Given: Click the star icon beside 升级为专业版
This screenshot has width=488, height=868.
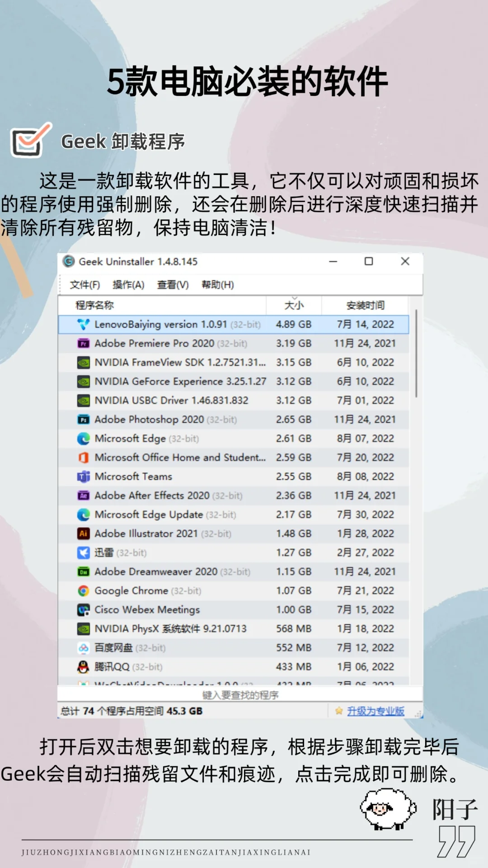Looking at the screenshot, I should click(x=339, y=711).
